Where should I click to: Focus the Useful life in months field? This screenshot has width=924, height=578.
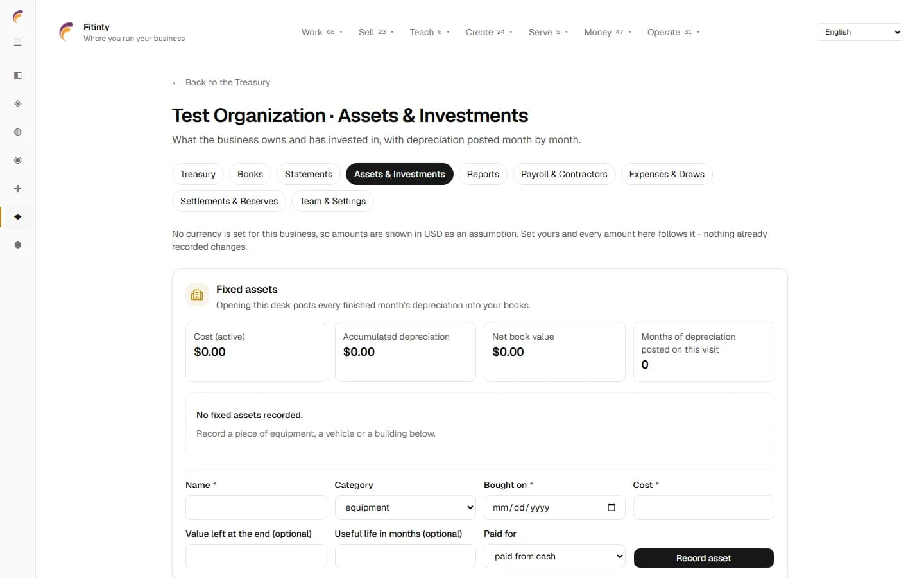point(406,556)
